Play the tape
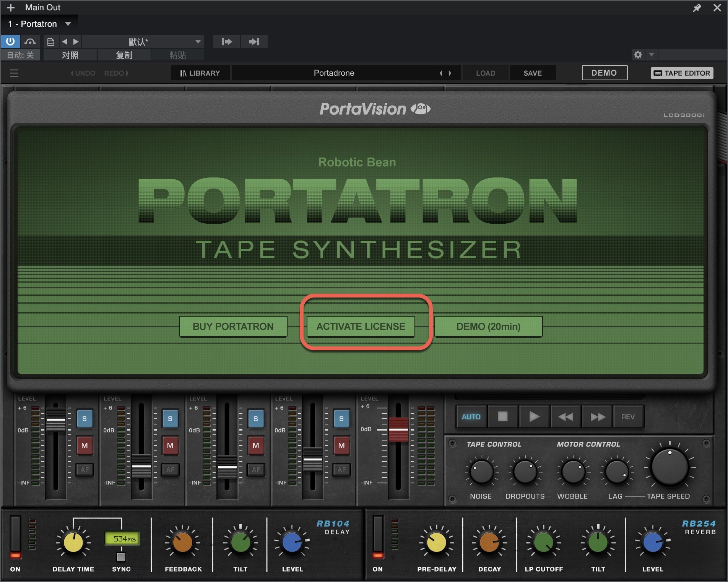728x582 pixels. (x=535, y=417)
